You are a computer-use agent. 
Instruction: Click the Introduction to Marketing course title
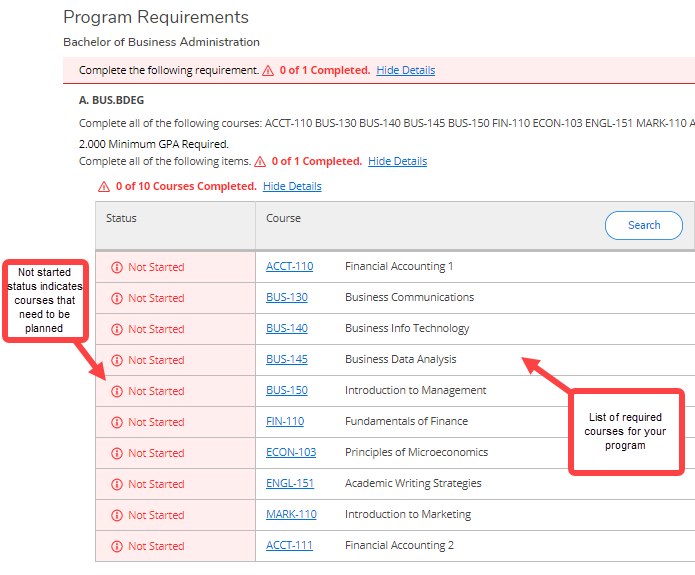(x=408, y=515)
